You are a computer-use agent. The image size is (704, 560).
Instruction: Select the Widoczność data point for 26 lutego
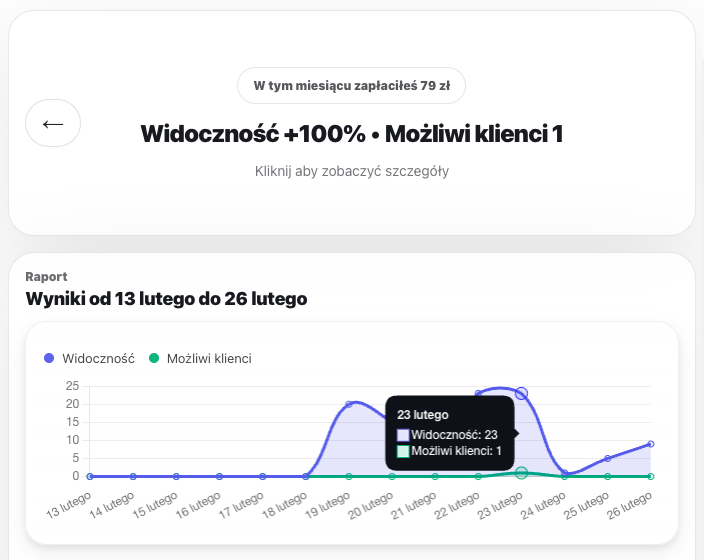pyautogui.click(x=651, y=444)
